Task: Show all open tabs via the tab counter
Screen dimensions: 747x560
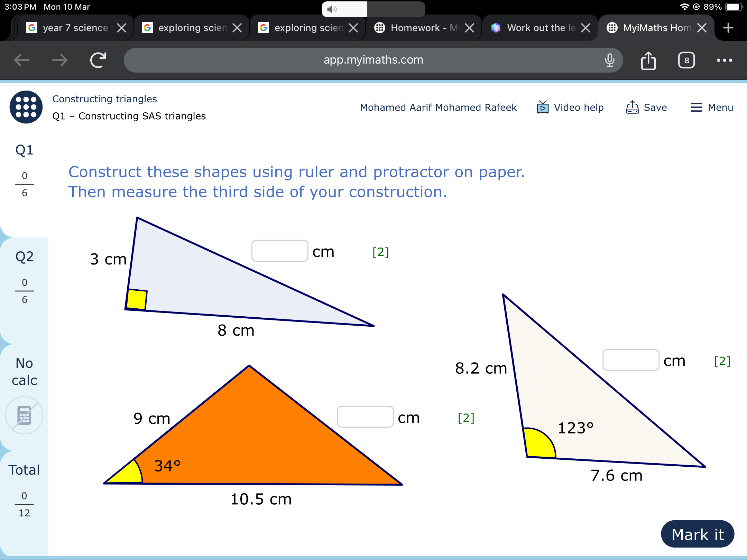Action: pyautogui.click(x=686, y=60)
